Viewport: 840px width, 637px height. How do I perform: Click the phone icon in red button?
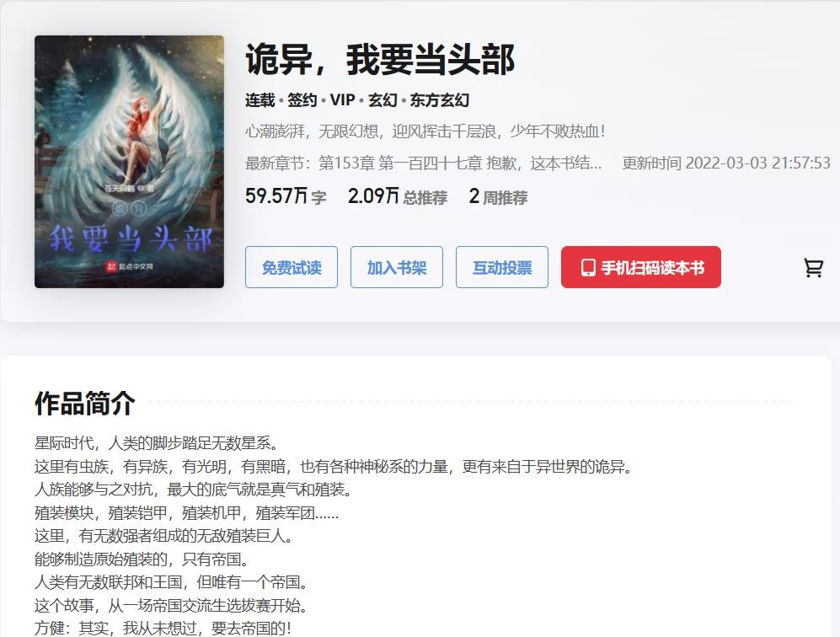pos(588,267)
